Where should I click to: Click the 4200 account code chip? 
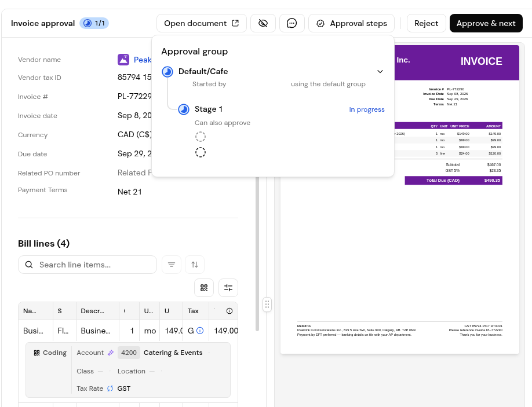(x=129, y=353)
